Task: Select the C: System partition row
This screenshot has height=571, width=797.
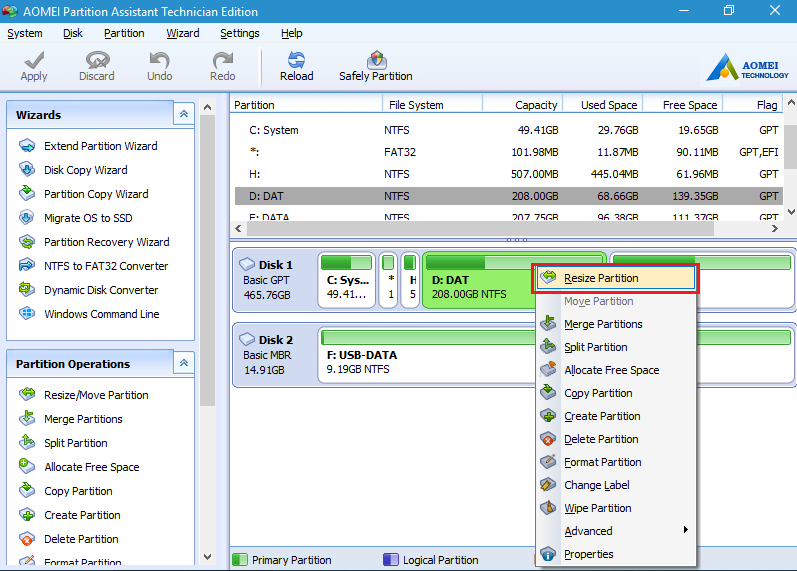Action: tap(508, 130)
